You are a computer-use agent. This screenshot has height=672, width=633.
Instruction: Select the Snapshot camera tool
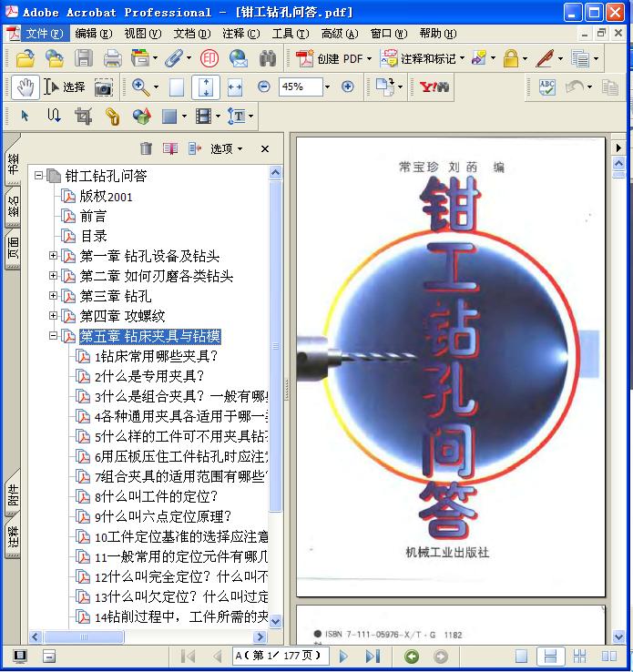tap(104, 87)
